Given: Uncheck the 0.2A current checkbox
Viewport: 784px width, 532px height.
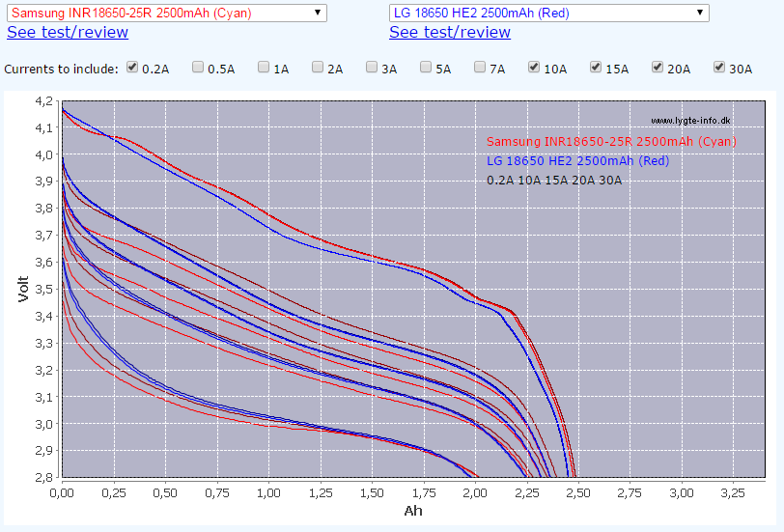Looking at the screenshot, I should pos(132,67).
